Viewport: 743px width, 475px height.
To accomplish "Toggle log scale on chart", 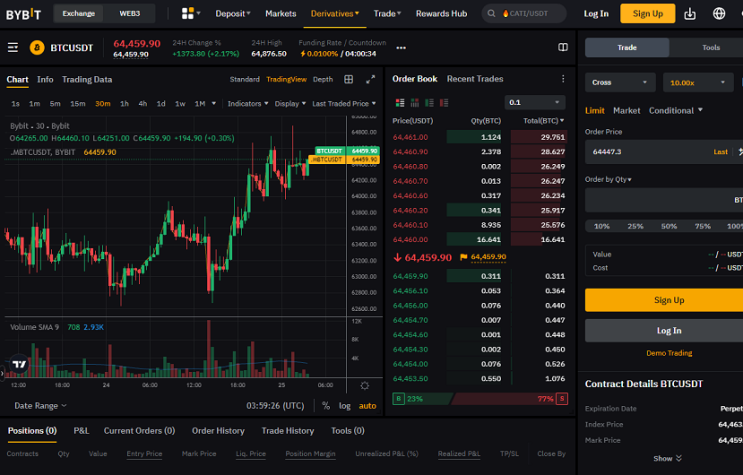I will pyautogui.click(x=344, y=406).
